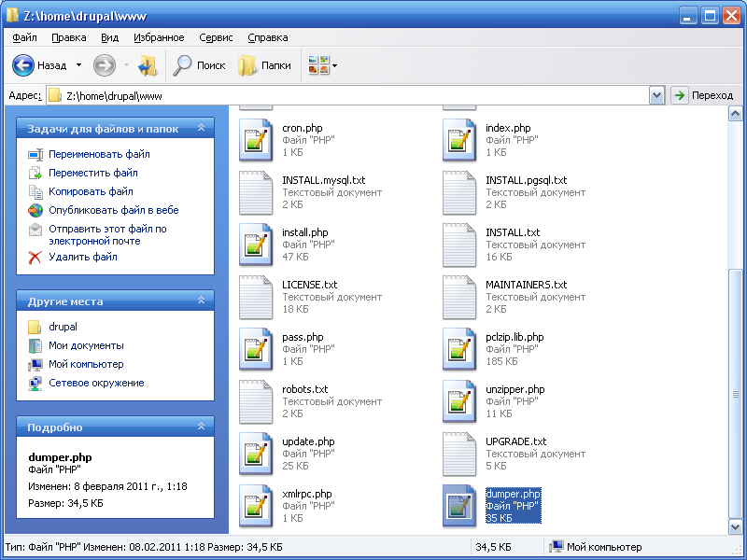The height and width of the screenshot is (560, 747).
Task: Open the Правка menu
Action: pos(69,37)
